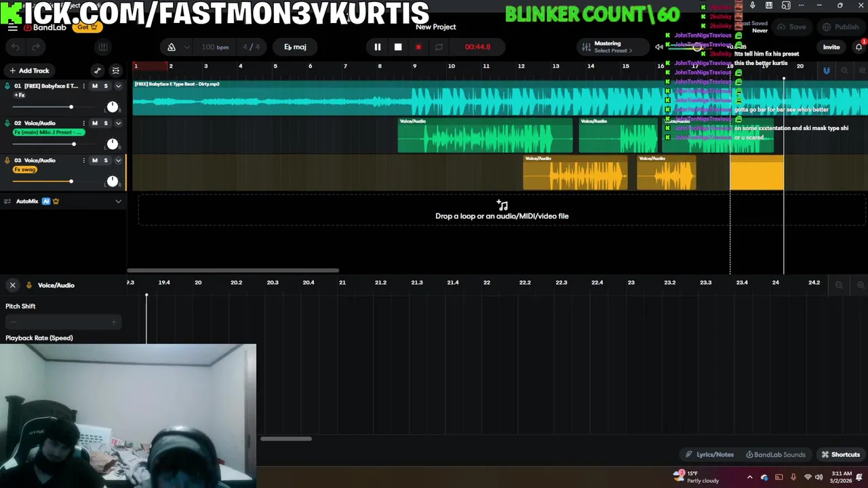The image size is (868, 488).
Task: Change the 4/4 time signature
Action: (x=251, y=47)
